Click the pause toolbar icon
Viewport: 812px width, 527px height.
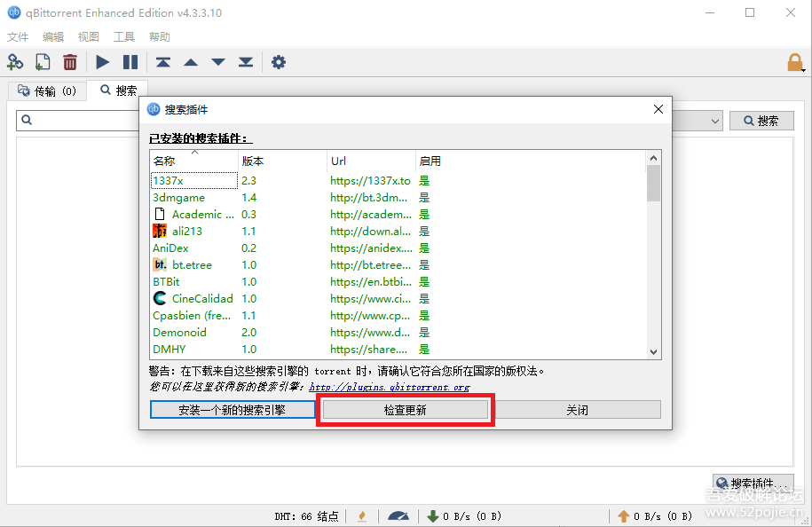point(130,63)
